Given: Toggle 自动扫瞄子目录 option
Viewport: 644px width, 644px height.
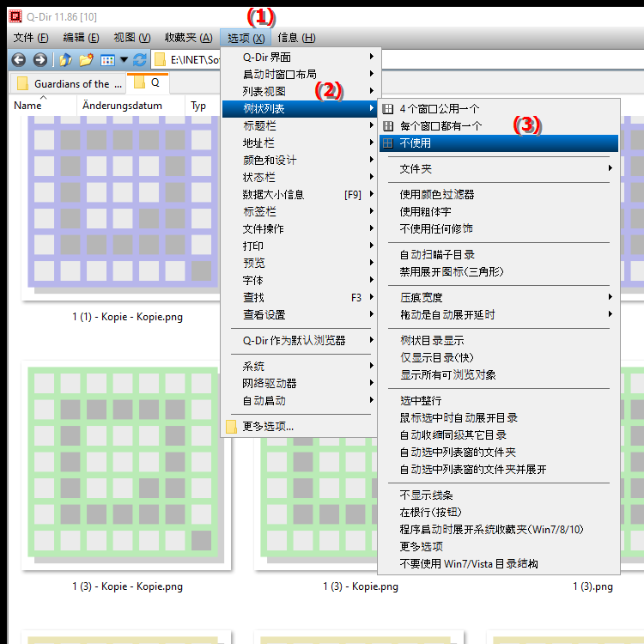Looking at the screenshot, I should 499,255.
